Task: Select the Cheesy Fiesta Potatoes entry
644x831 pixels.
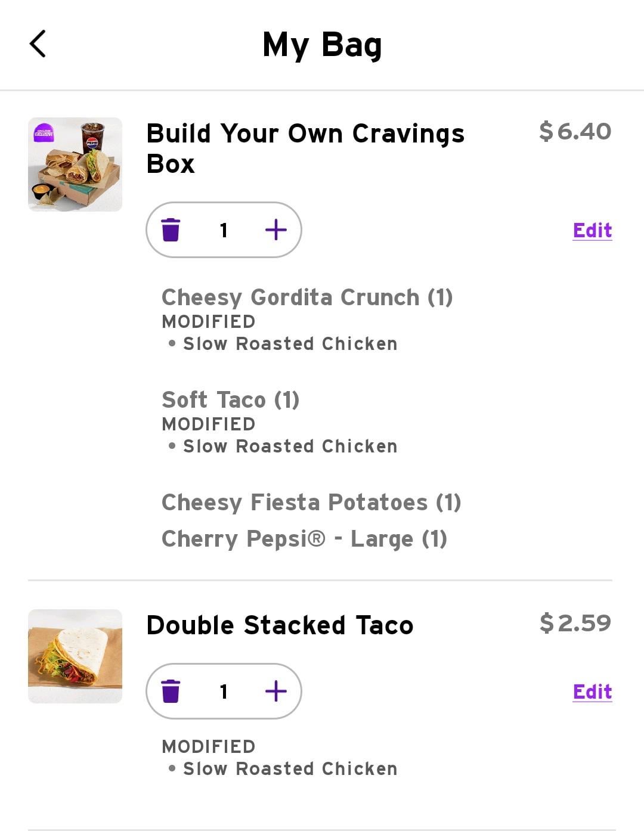Action: pyautogui.click(x=311, y=503)
